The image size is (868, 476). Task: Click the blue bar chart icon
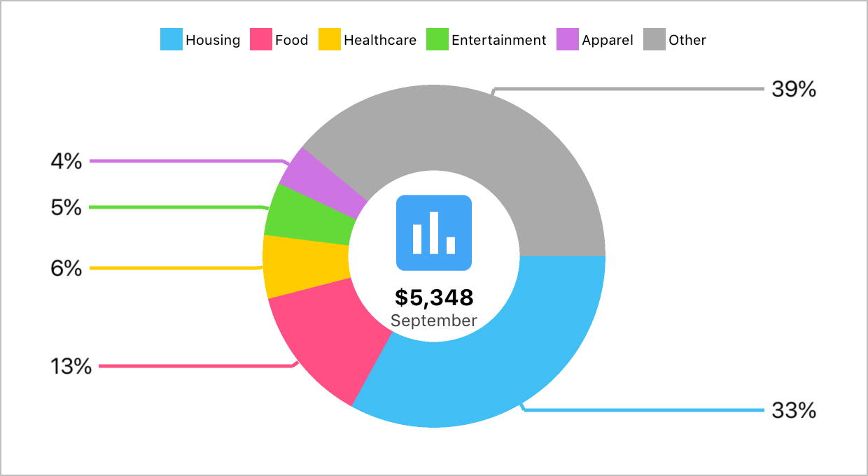coord(434,232)
